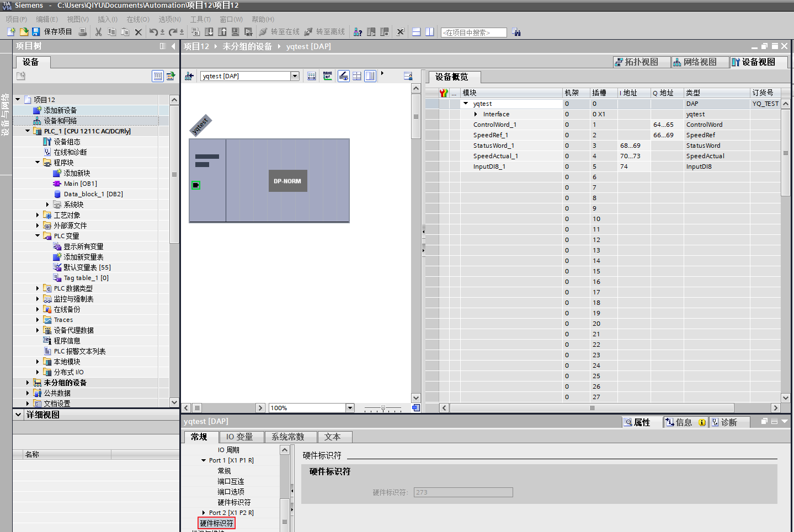Open the zoom level 100% dropdown
The image size is (794, 532).
tap(350, 408)
